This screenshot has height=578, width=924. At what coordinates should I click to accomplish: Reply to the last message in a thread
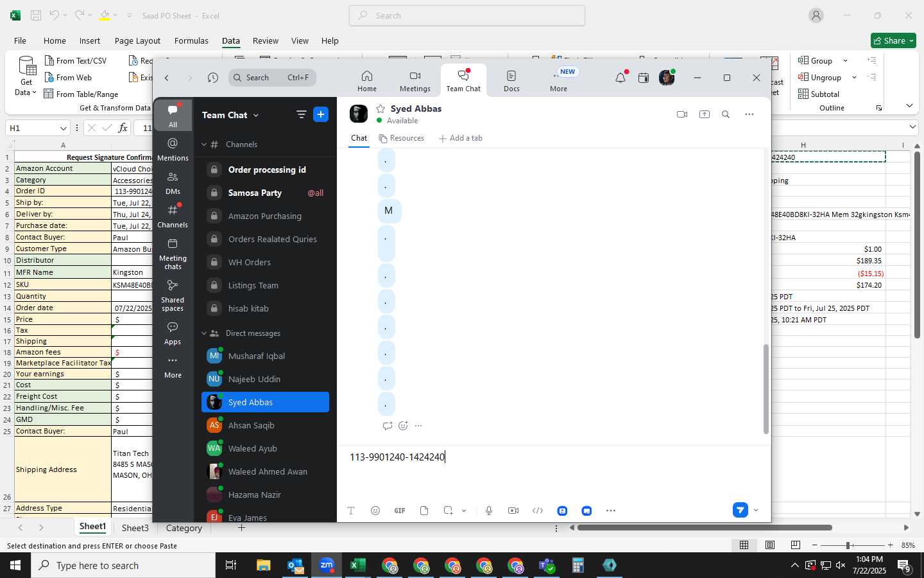tap(387, 426)
